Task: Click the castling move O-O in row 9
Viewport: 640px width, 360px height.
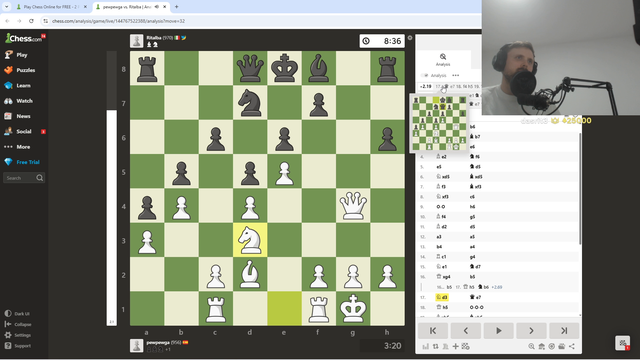Action: (441, 207)
